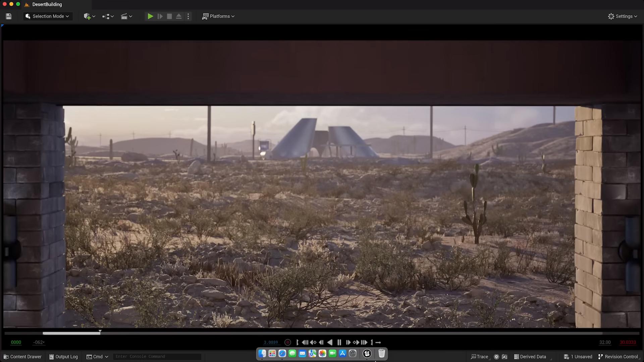Click the stop play session square icon
644x362 pixels.
pos(169,16)
